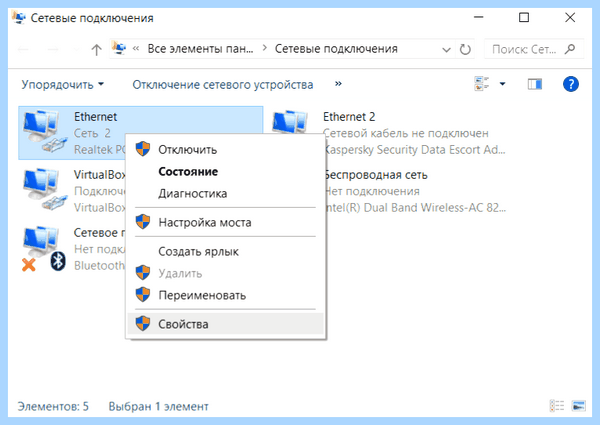Choose Создать ярлык in the context menu
Screen dimensions: 600x425
[x=226, y=251]
